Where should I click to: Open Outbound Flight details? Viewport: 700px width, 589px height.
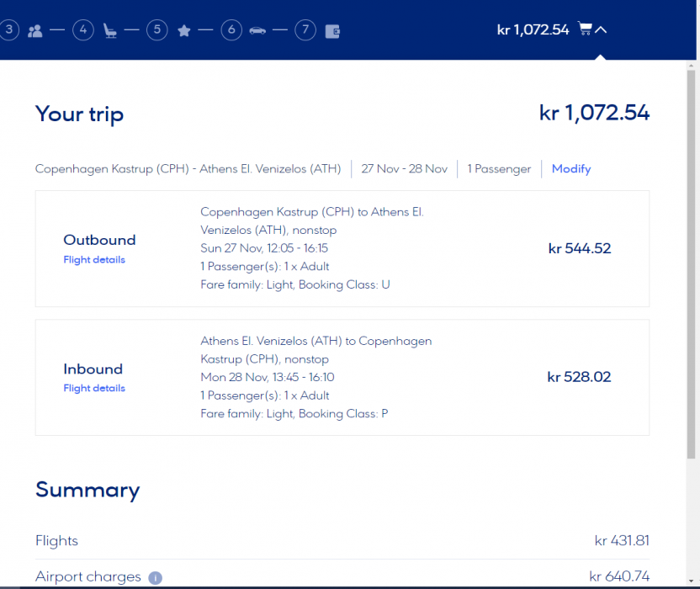click(94, 260)
